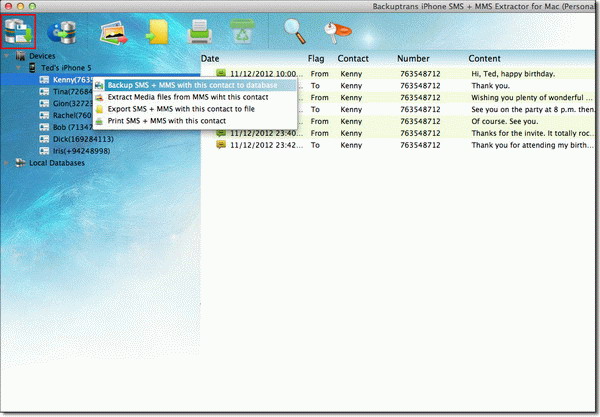Sort by the Content column header
Screen dimensions: 600x417
(x=484, y=59)
